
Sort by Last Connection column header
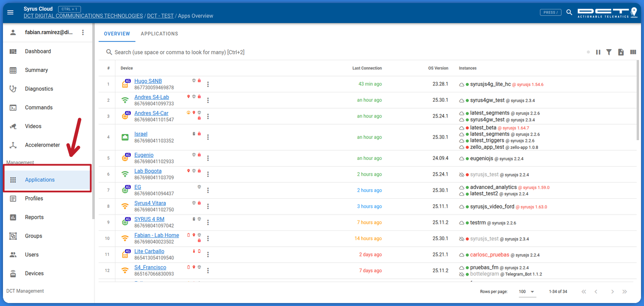pos(367,68)
